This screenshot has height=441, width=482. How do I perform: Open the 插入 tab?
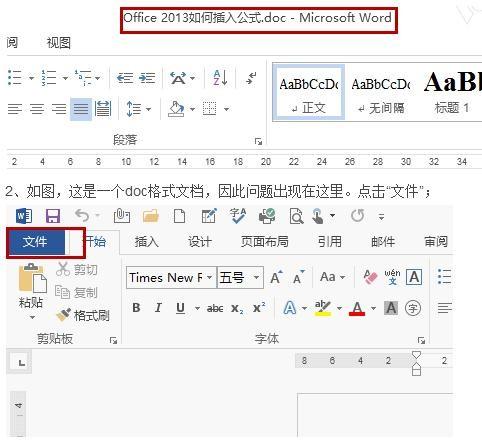pos(146,241)
